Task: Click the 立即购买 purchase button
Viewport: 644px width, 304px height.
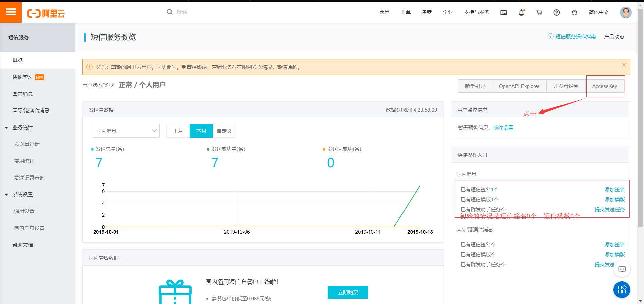Action: pos(347,292)
